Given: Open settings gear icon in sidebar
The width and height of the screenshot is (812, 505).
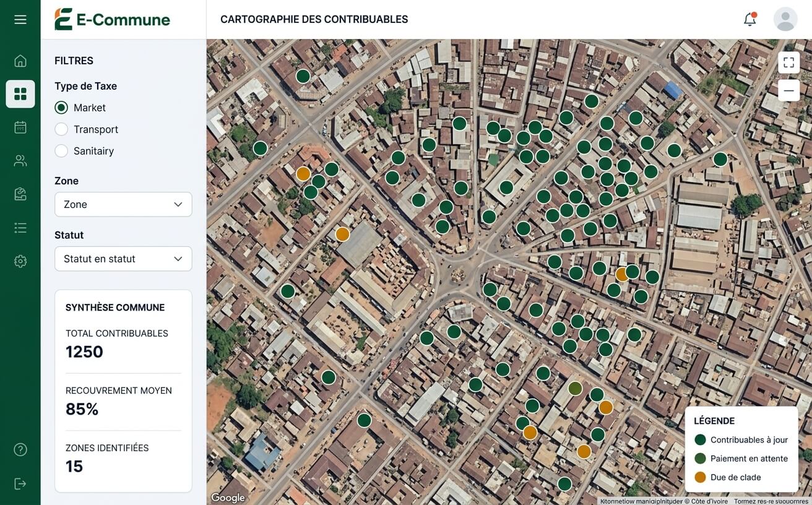Looking at the screenshot, I should tap(20, 261).
